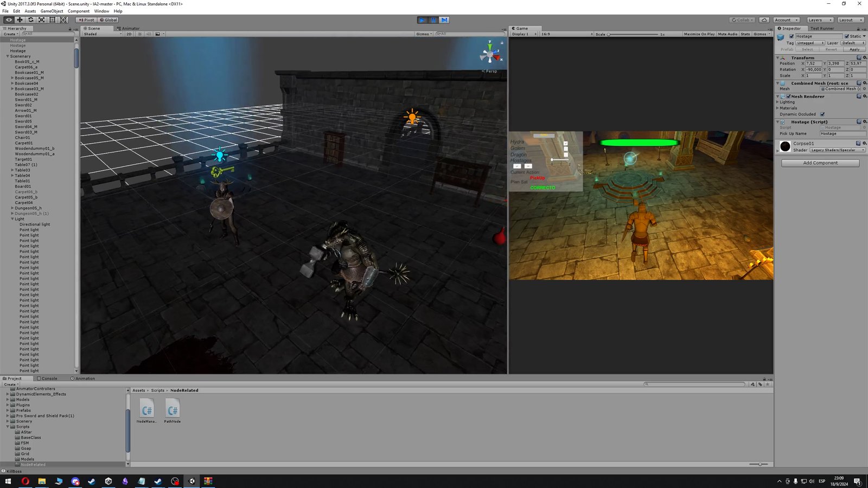Screen dimensions: 868x488
Task: Switch to the Console tab
Action: [x=47, y=378]
